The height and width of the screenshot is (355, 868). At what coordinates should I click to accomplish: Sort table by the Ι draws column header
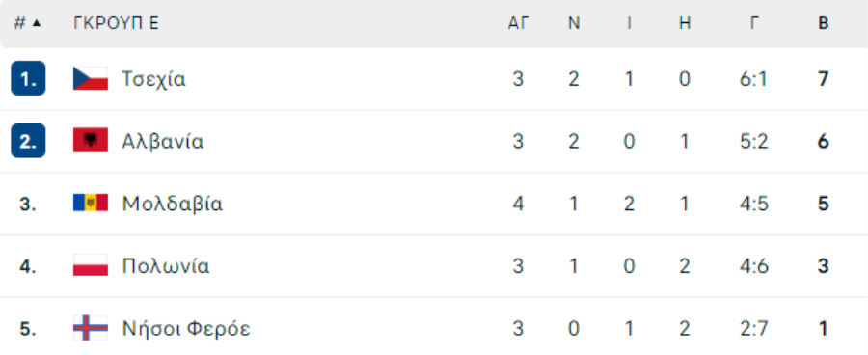tap(630, 23)
